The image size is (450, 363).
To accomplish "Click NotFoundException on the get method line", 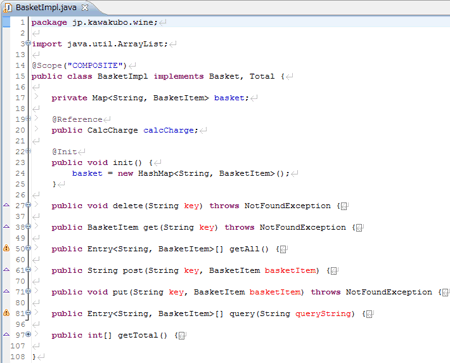I will [303, 227].
